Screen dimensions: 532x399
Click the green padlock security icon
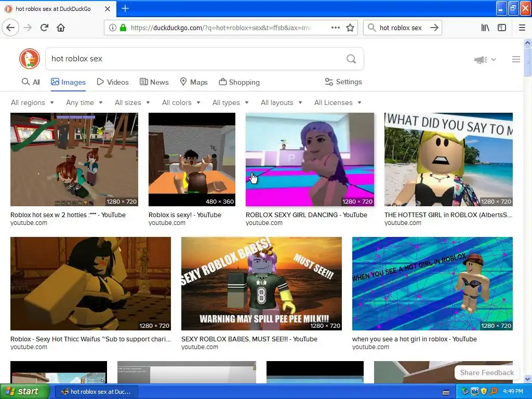(x=123, y=28)
